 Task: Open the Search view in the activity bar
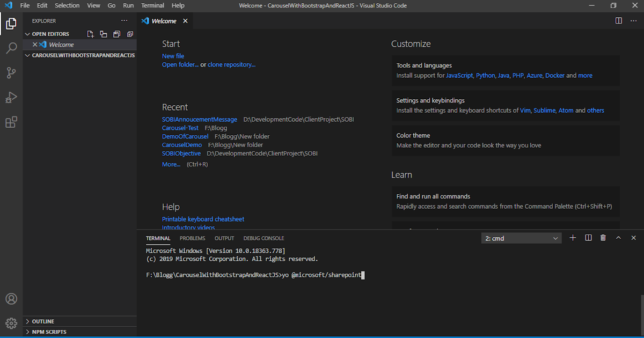point(11,48)
